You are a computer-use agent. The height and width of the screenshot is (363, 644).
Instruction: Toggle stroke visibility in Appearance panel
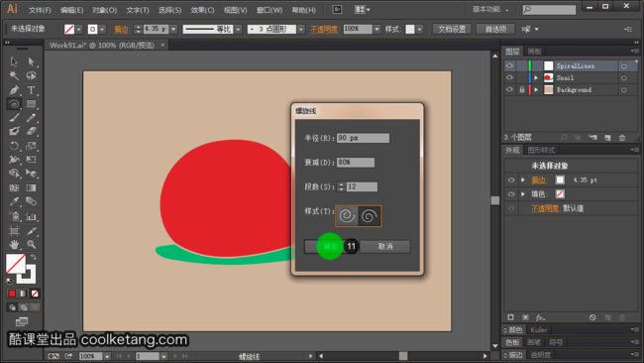pyautogui.click(x=511, y=181)
